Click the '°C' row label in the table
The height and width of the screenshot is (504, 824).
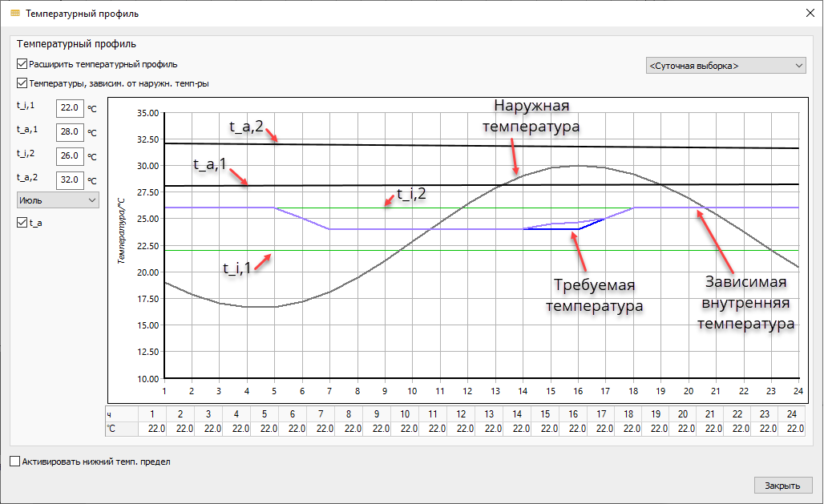tap(122, 429)
